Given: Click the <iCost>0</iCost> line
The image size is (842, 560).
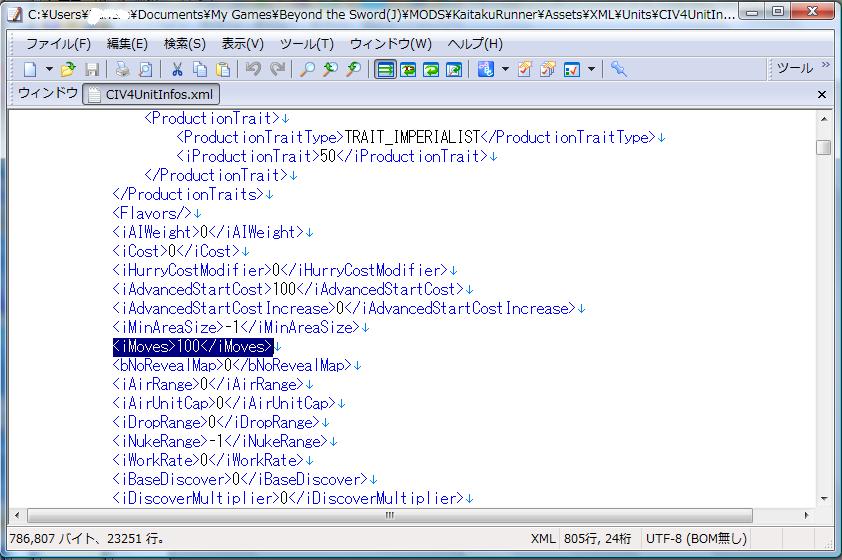Looking at the screenshot, I should coord(176,251).
